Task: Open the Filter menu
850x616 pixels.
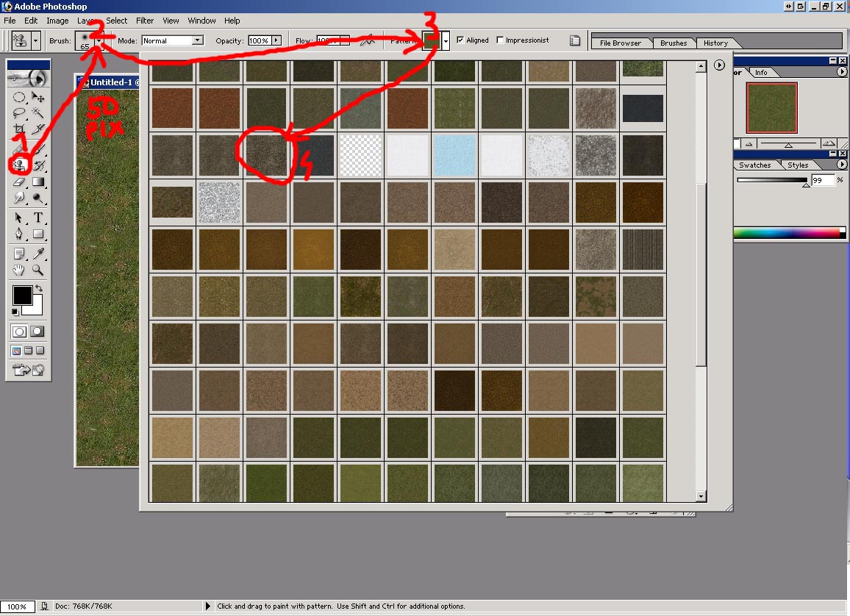Action: (145, 21)
